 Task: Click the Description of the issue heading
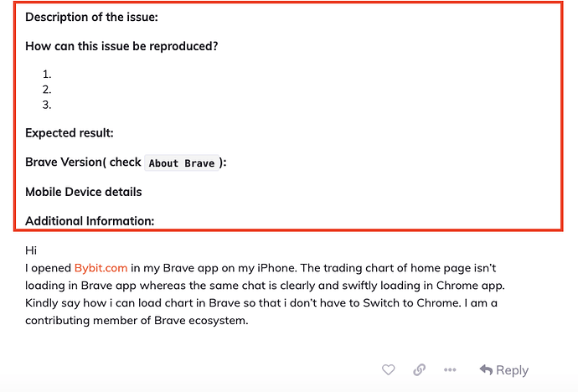coord(91,17)
